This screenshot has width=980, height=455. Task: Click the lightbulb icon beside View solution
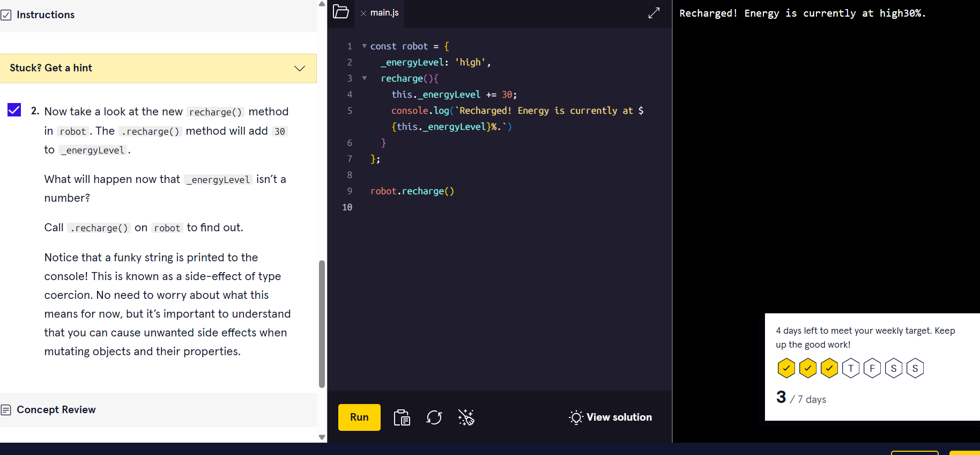pos(576,417)
